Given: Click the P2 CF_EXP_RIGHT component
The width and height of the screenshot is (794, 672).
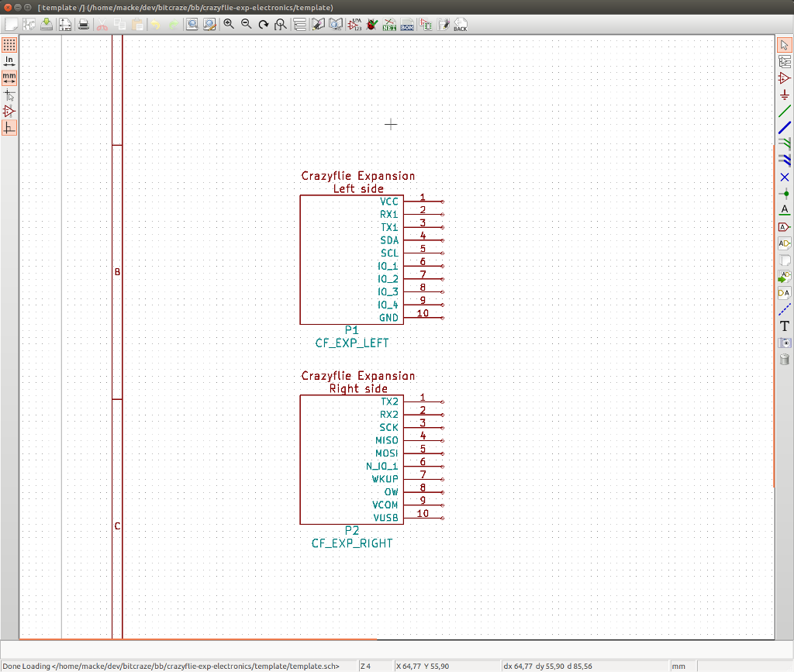Looking at the screenshot, I should 351,460.
